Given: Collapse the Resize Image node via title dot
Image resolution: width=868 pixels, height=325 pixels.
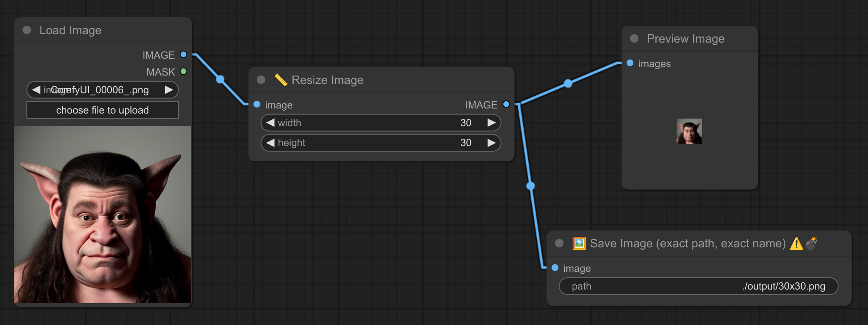Looking at the screenshot, I should pyautogui.click(x=261, y=80).
